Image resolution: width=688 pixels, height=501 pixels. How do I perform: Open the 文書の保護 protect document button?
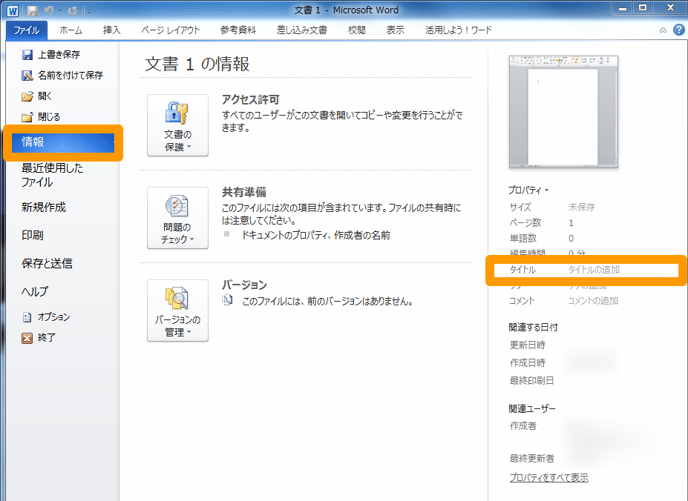(178, 125)
